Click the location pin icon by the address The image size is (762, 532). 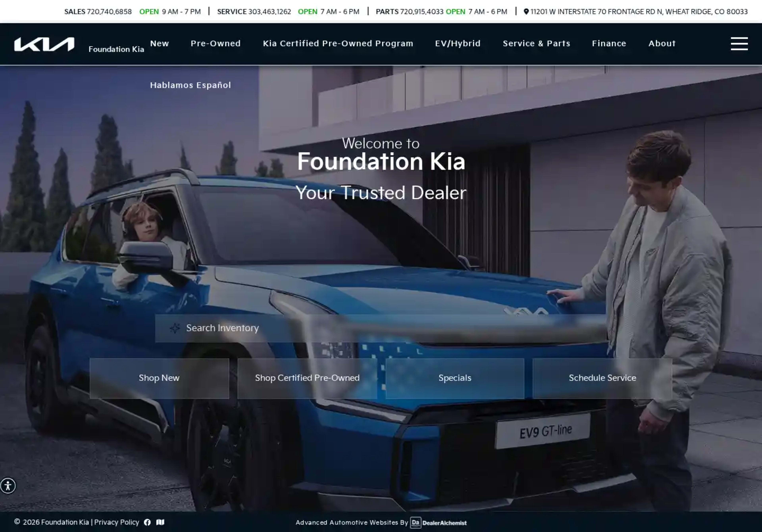tap(526, 12)
